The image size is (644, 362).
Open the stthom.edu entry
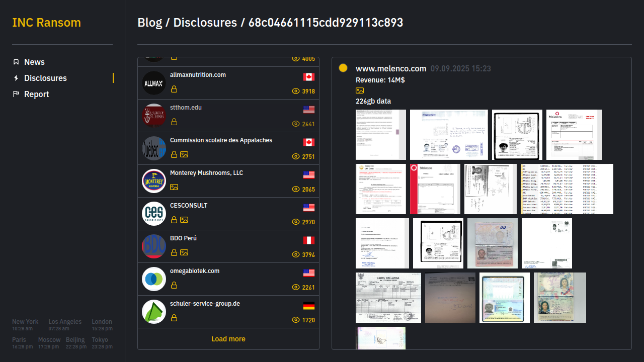pyautogui.click(x=228, y=116)
